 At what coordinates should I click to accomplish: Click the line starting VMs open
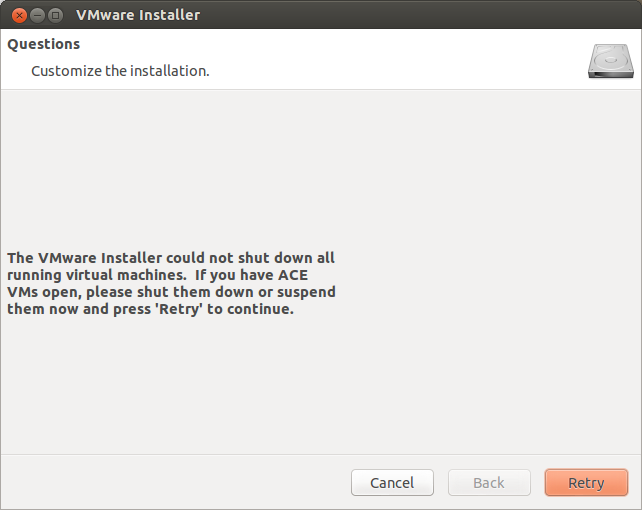pyautogui.click(x=172, y=292)
